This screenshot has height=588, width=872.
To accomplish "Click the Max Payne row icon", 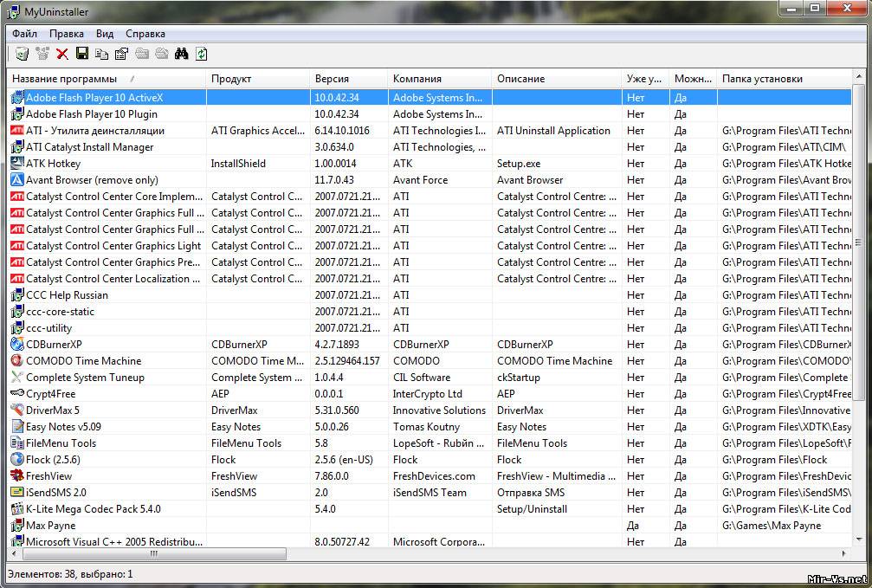I will 17,525.
